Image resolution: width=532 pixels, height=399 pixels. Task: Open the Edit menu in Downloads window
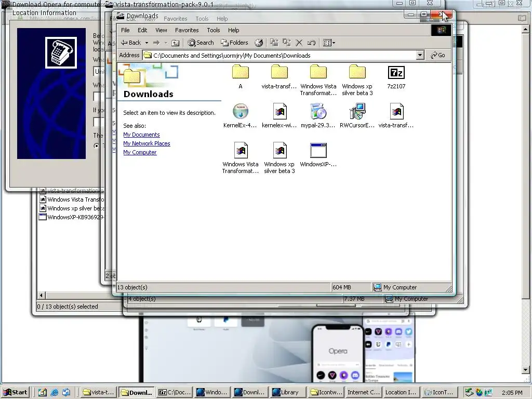tap(142, 30)
